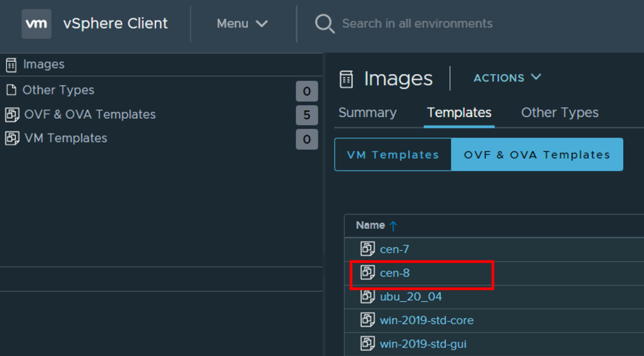The width and height of the screenshot is (644, 356).
Task: Click the VM Templates sidebar icon
Action: (x=12, y=138)
